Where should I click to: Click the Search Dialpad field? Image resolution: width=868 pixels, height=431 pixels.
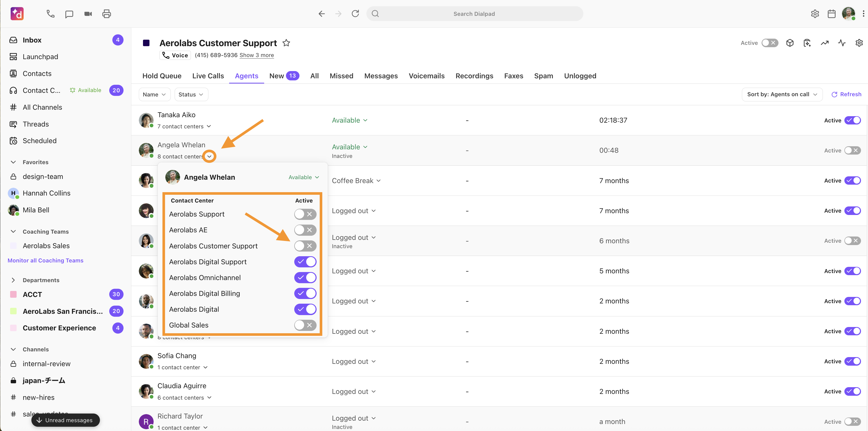(474, 14)
